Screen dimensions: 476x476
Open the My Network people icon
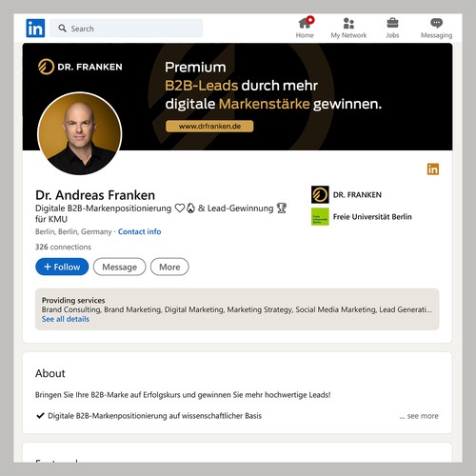(348, 23)
